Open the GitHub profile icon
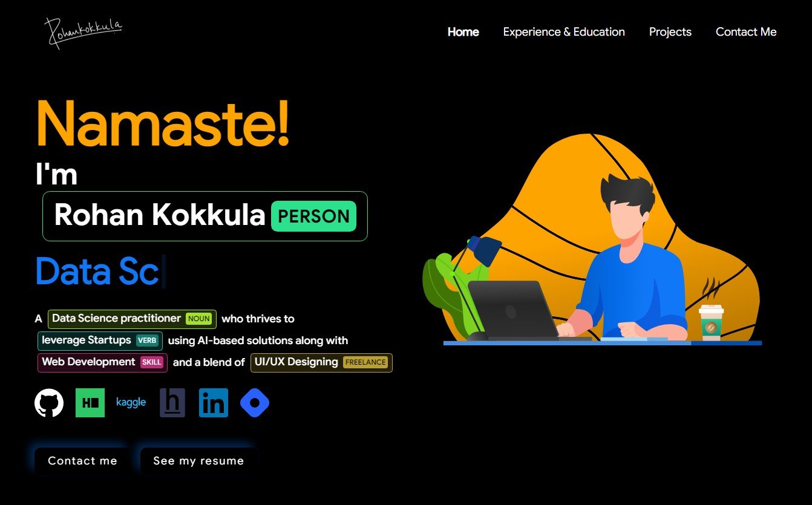The height and width of the screenshot is (505, 812). pos(49,403)
